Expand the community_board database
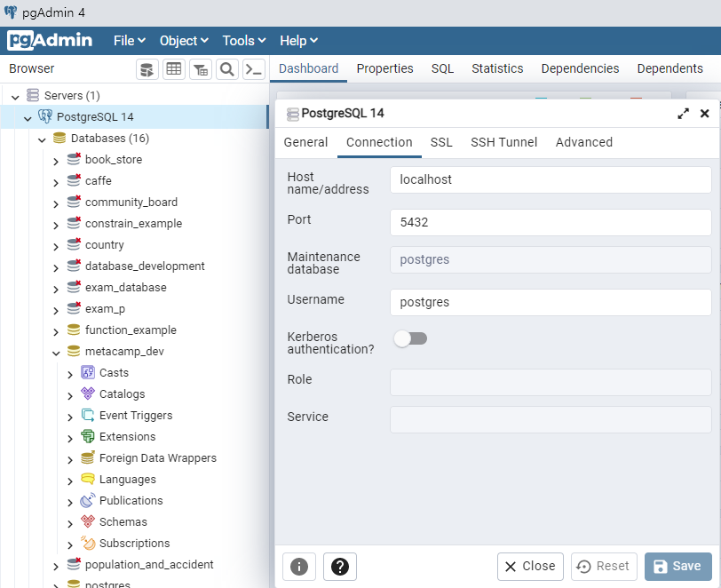 pyautogui.click(x=56, y=203)
